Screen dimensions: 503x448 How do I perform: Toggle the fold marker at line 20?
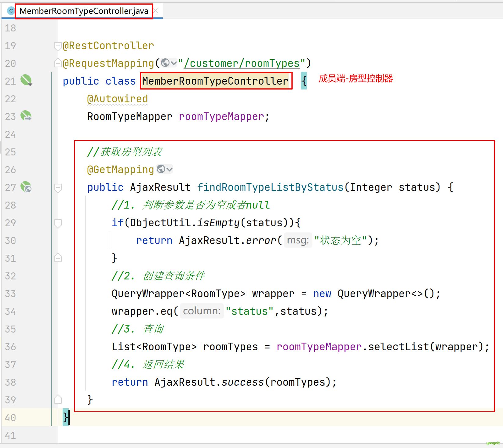pyautogui.click(x=58, y=63)
